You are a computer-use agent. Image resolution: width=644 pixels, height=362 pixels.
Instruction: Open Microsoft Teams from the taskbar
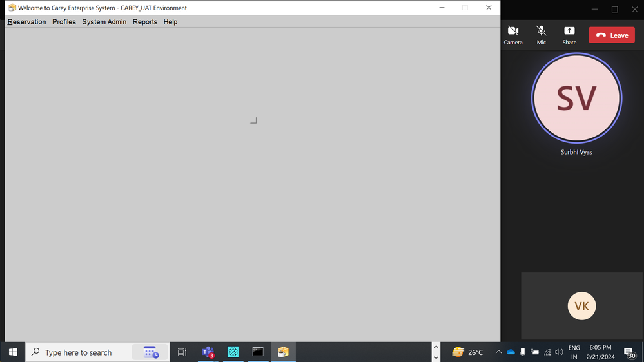point(208,352)
